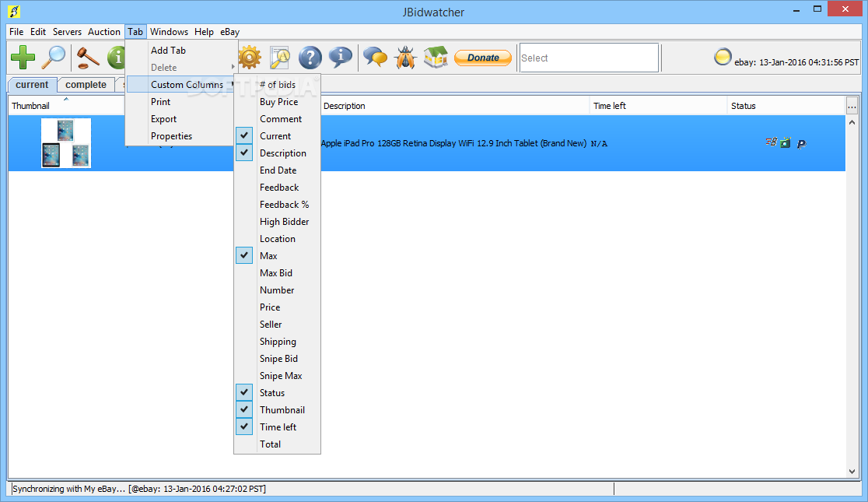Open the chat bubbles forum icon
The width and height of the screenshot is (868, 502).
coord(376,57)
